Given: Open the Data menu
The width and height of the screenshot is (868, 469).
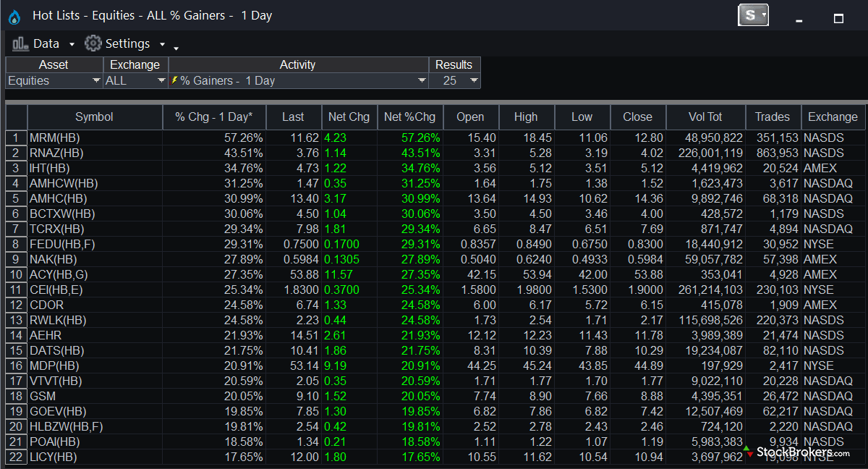Looking at the screenshot, I should [x=46, y=43].
